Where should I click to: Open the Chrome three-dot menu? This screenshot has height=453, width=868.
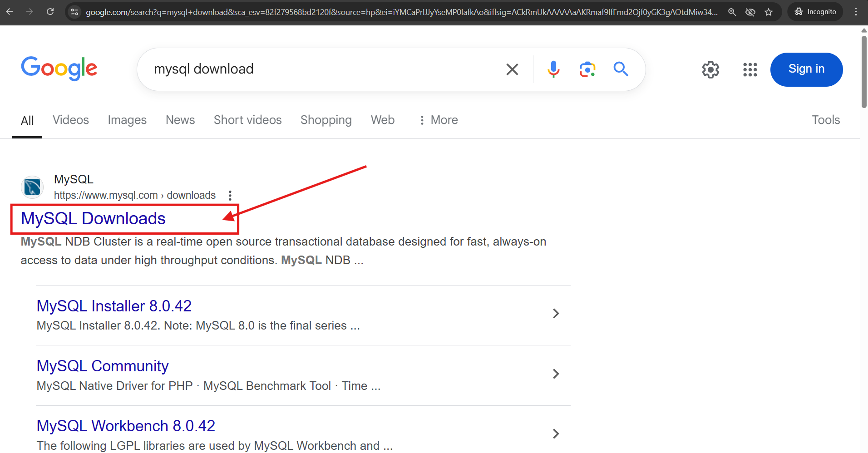click(856, 12)
